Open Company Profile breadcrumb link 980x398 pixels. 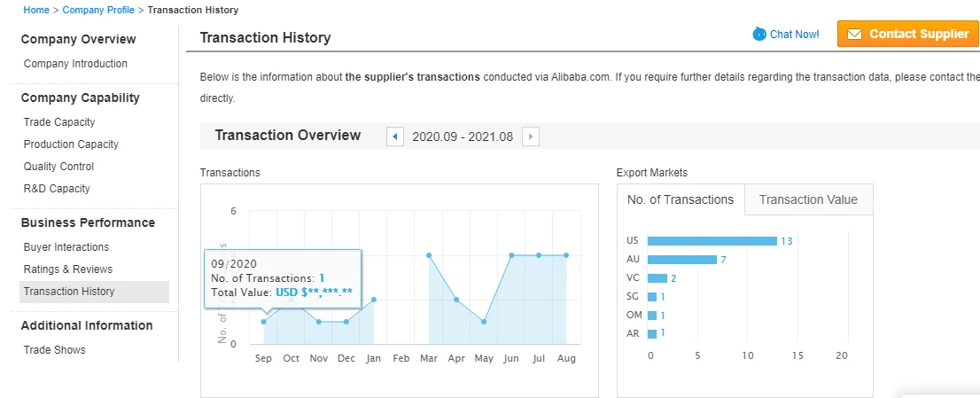pyautogui.click(x=98, y=10)
